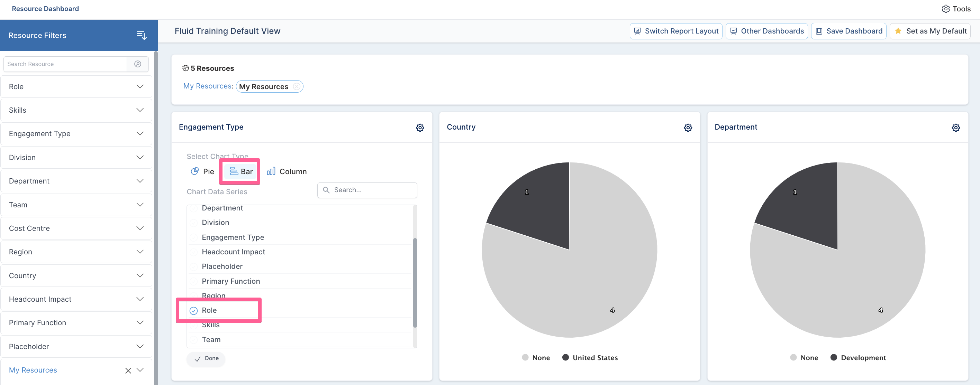
Task: Select the Pie chart type
Action: click(202, 171)
